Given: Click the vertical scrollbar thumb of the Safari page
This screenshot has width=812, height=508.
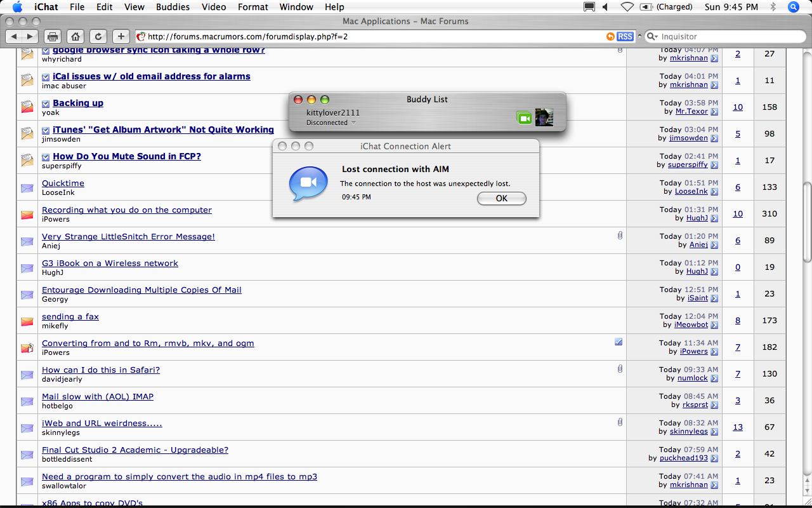Looking at the screenshot, I should point(806,222).
